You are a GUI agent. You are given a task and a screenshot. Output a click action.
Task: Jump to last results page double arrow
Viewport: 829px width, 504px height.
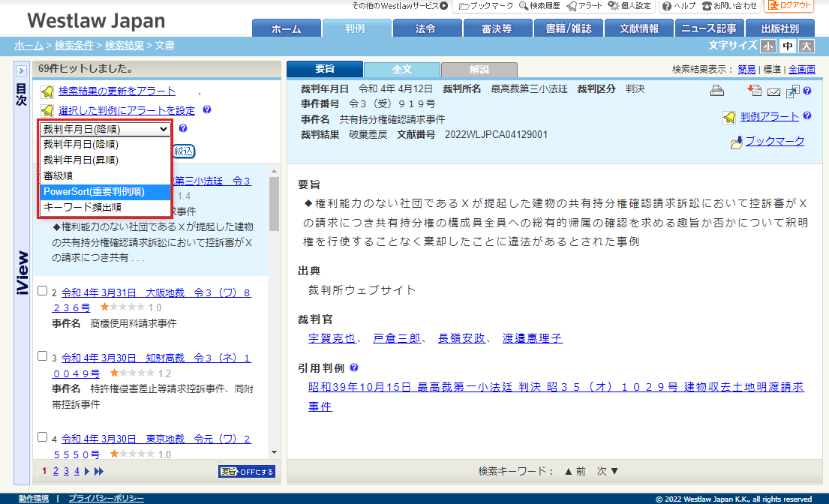[x=99, y=471]
